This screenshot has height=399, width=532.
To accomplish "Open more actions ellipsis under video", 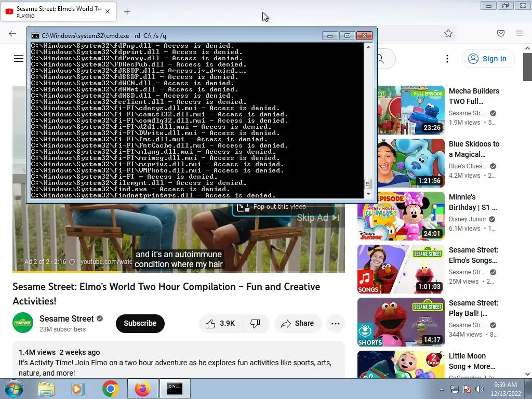I will pos(335,323).
